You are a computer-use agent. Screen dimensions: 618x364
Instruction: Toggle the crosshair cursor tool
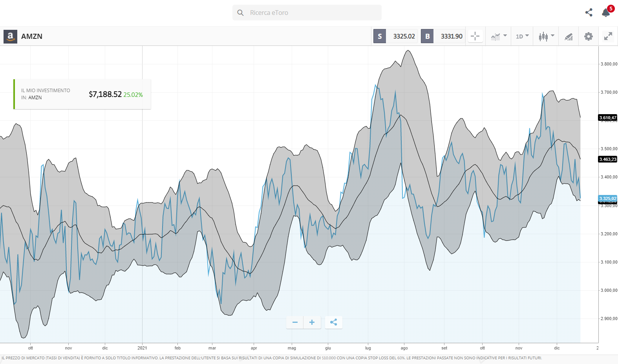[475, 36]
